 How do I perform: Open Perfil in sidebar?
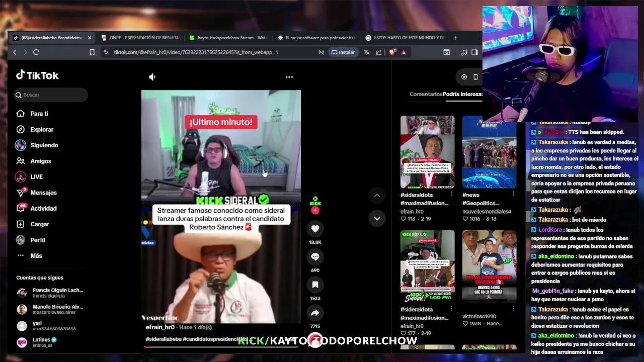click(38, 240)
